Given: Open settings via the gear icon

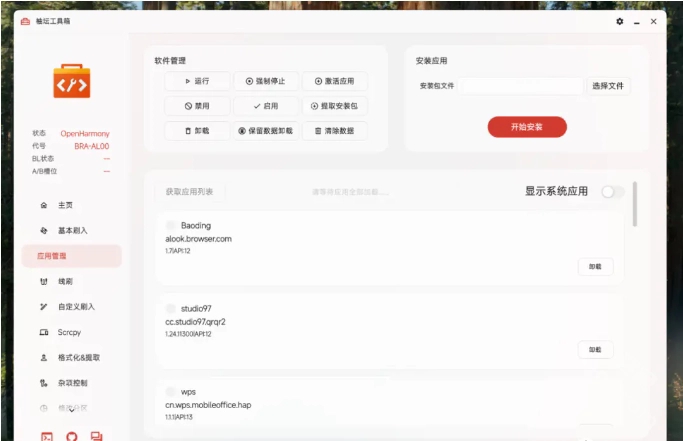Looking at the screenshot, I should (x=619, y=21).
